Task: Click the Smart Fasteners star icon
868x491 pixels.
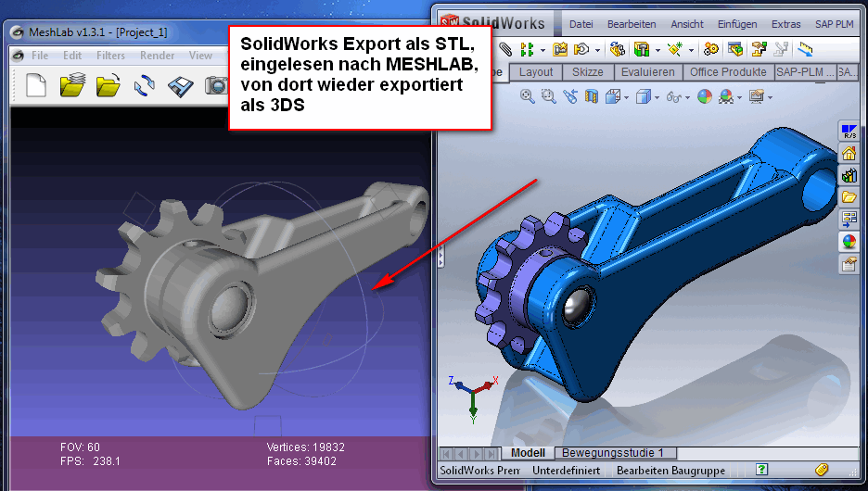Action: pos(560,49)
